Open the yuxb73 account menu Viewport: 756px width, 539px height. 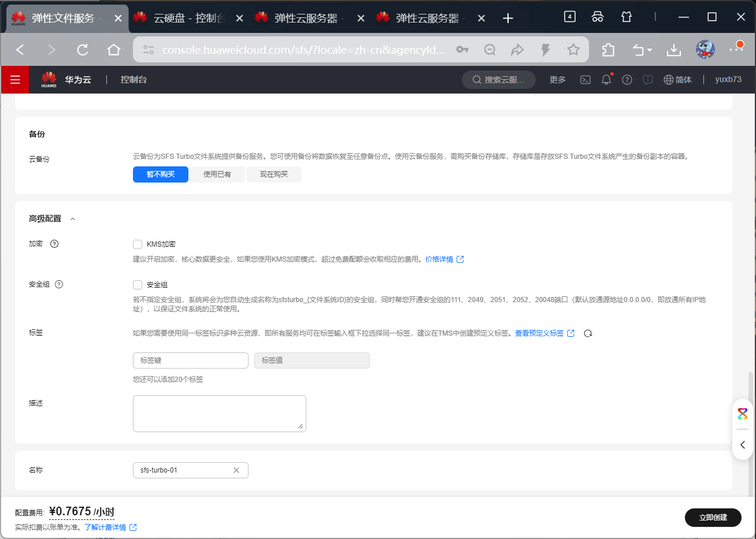(728, 80)
